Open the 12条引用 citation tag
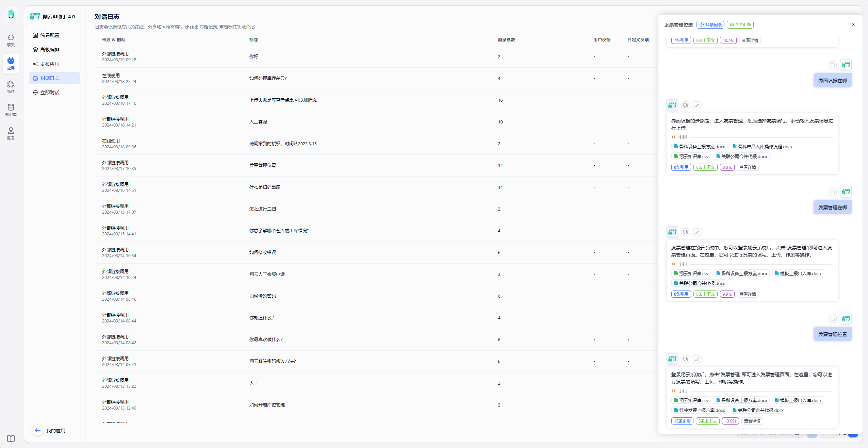 coord(682,421)
